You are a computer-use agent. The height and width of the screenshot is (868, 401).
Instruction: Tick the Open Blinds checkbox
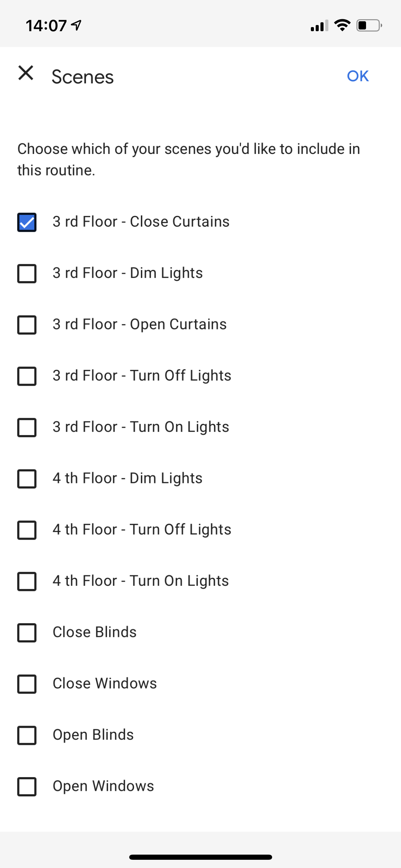(27, 735)
